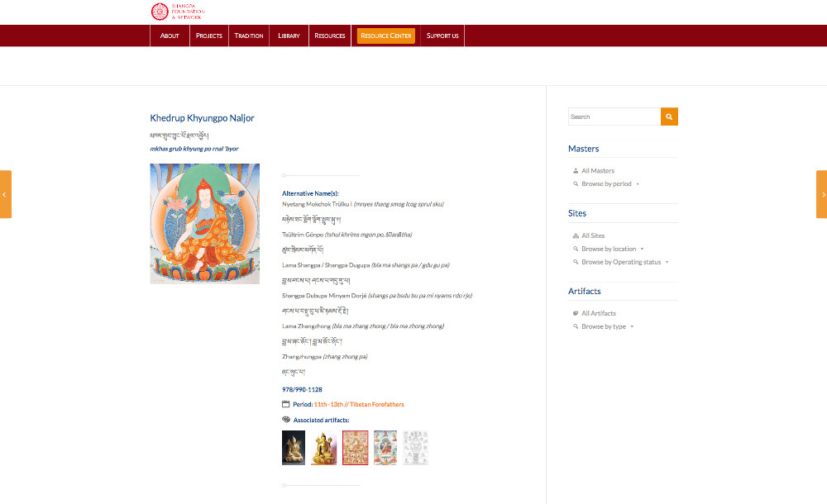Click the person icon beside All Masters
827x504 pixels.
(576, 171)
